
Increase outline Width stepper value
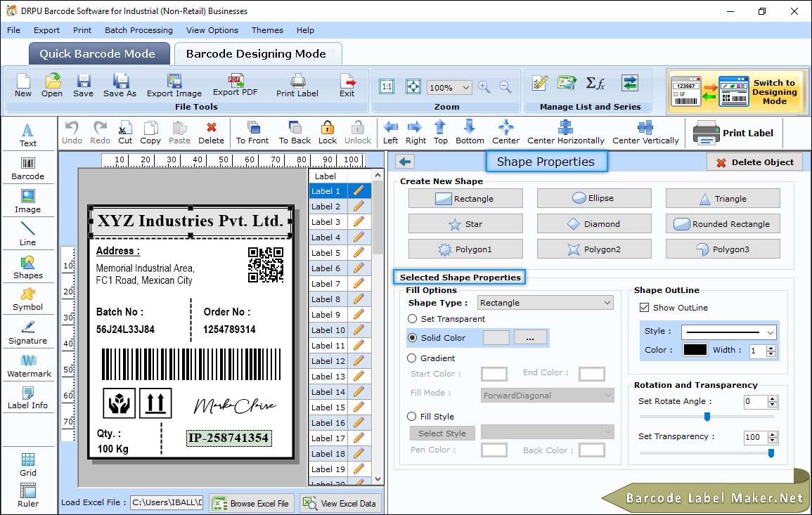(771, 348)
